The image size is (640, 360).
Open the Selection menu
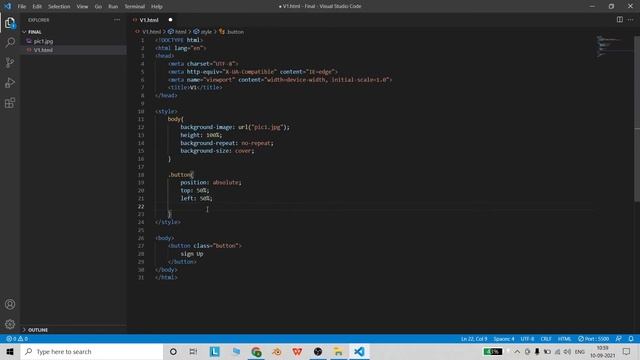[x=59, y=7]
